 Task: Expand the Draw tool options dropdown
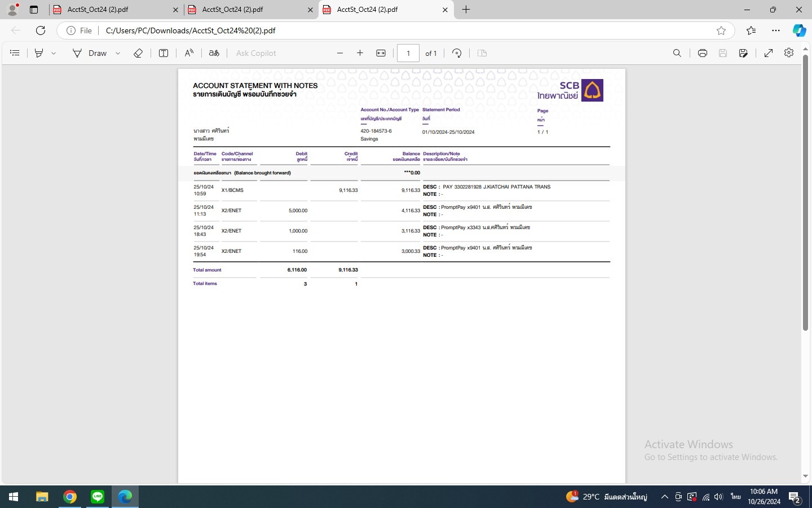[118, 53]
